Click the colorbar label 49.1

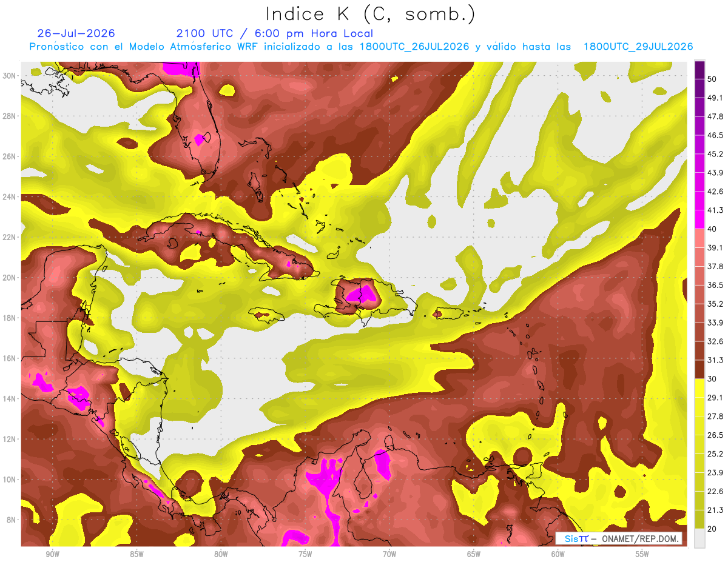point(715,98)
